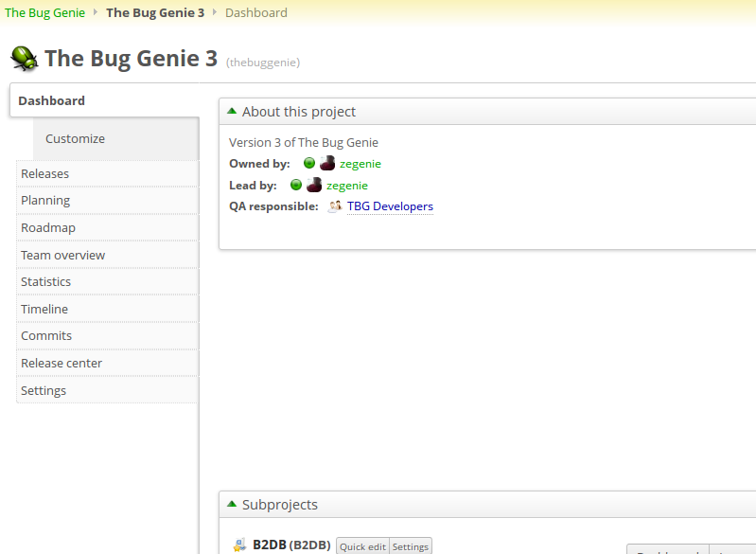756x554 pixels.
Task: Click breadcrumb arrow after The Bug Genie 3
Action: click(215, 12)
